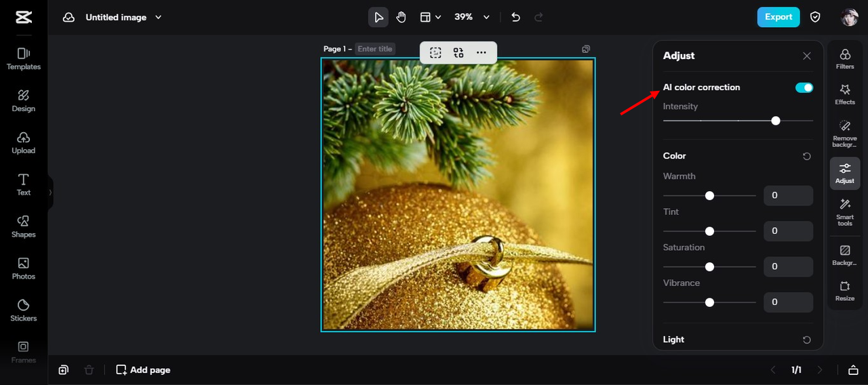The width and height of the screenshot is (868, 385).
Task: Click the duplicate page icon above canvas
Action: [x=586, y=49]
